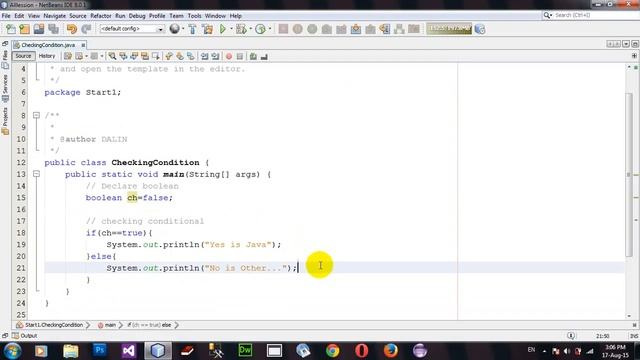Open the Window menu
Image resolution: width=640 pixels, height=360 pixels.
pos(215,16)
